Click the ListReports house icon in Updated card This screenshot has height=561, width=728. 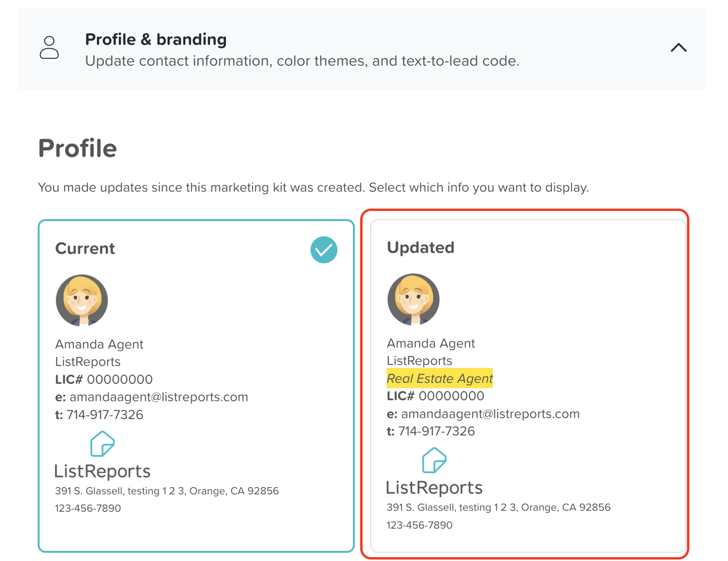click(x=434, y=460)
